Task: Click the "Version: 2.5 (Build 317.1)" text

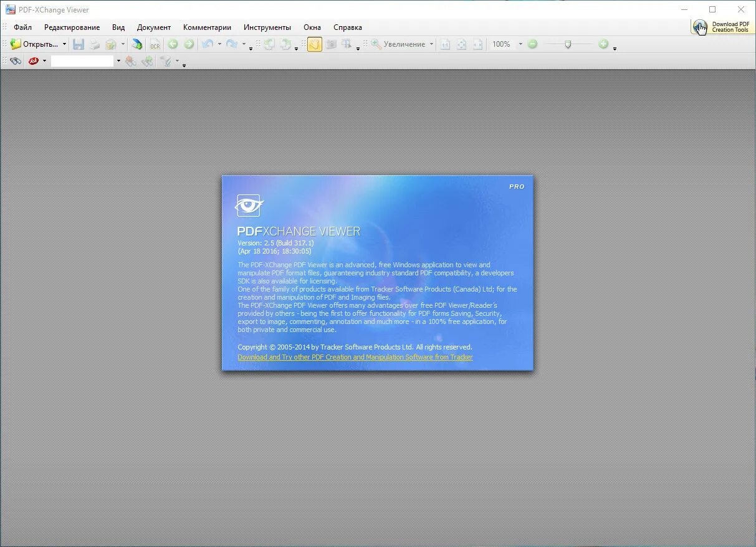Action: coord(275,243)
